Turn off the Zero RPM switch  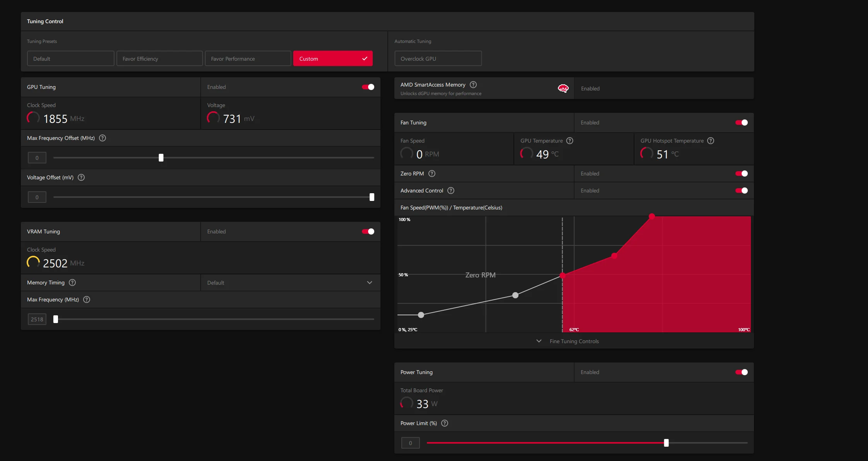click(741, 174)
